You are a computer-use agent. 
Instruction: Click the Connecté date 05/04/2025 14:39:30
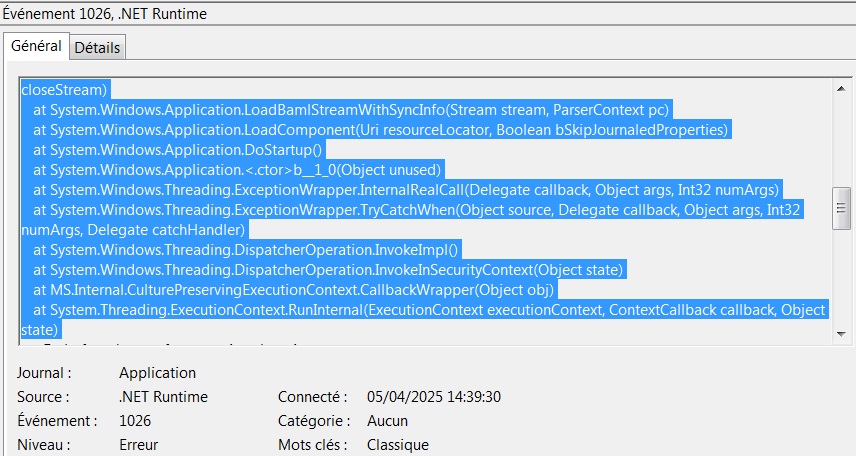[433, 397]
